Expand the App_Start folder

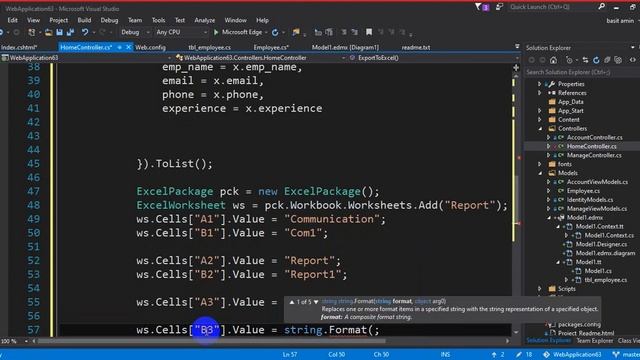click(540, 111)
